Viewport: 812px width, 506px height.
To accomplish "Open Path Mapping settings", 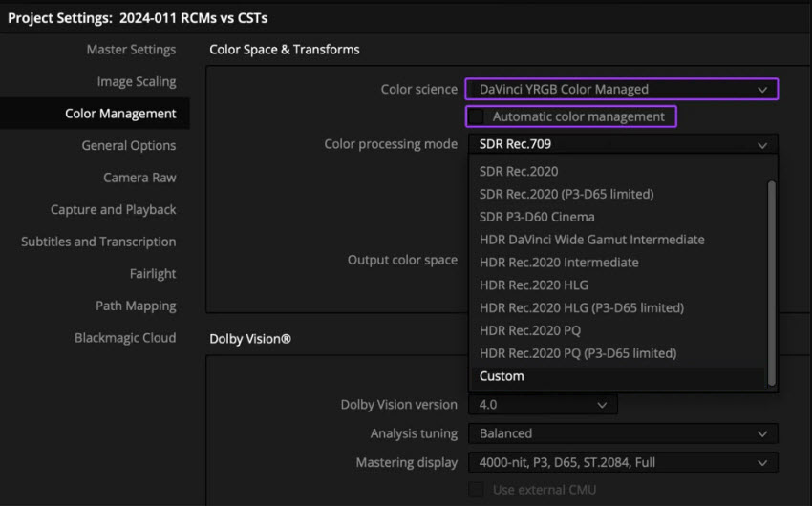I will (x=136, y=306).
